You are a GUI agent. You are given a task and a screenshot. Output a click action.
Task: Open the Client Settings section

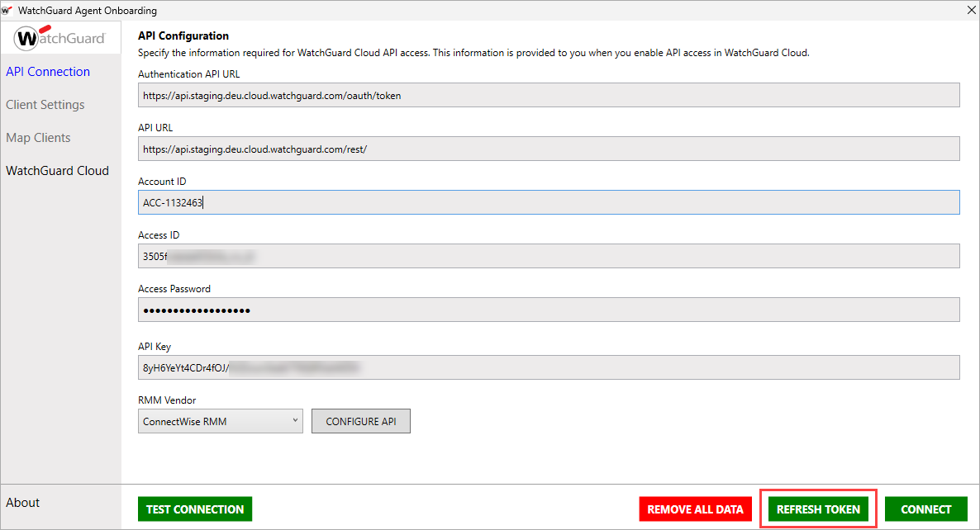45,105
